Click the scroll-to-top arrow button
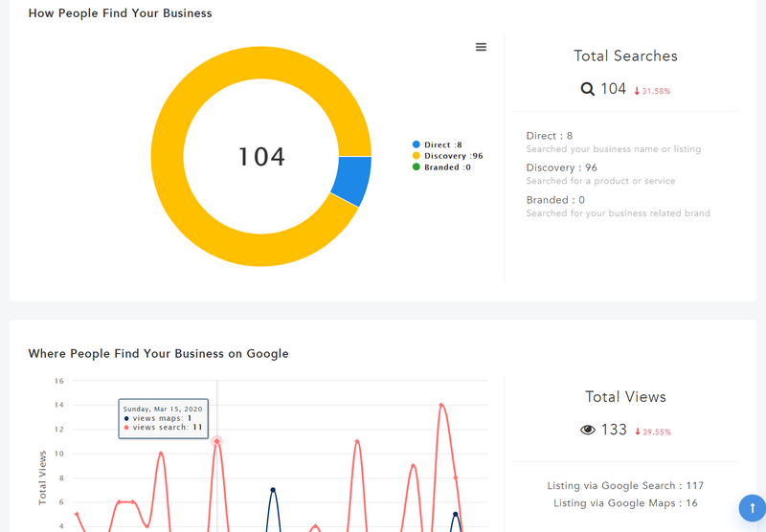The image size is (766, 532). [x=753, y=508]
